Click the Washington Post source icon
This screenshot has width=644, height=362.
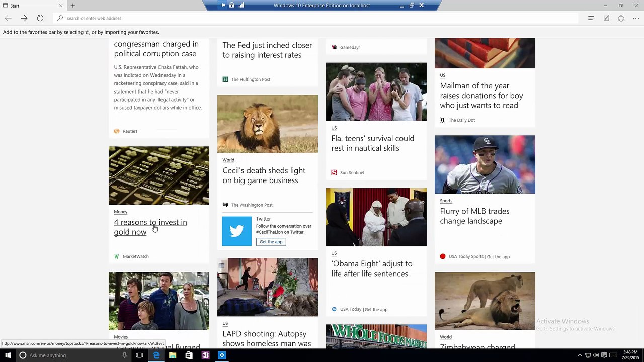(225, 205)
